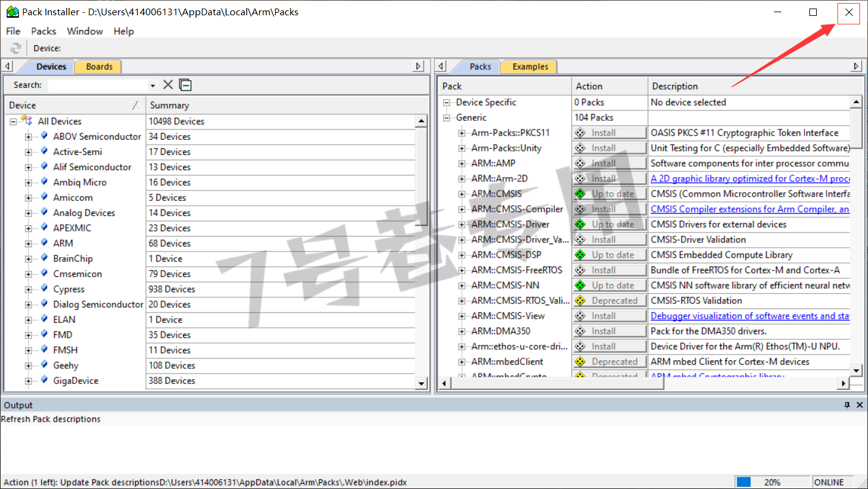Collapse the All Devices tree node

pos(13,121)
